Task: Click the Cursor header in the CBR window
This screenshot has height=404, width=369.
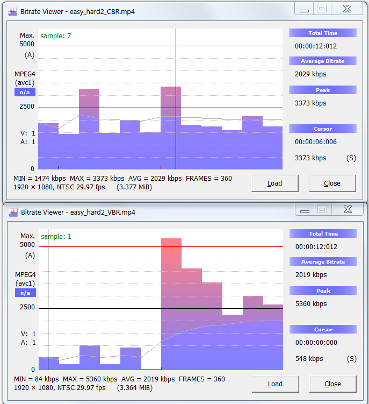Action: click(x=323, y=129)
